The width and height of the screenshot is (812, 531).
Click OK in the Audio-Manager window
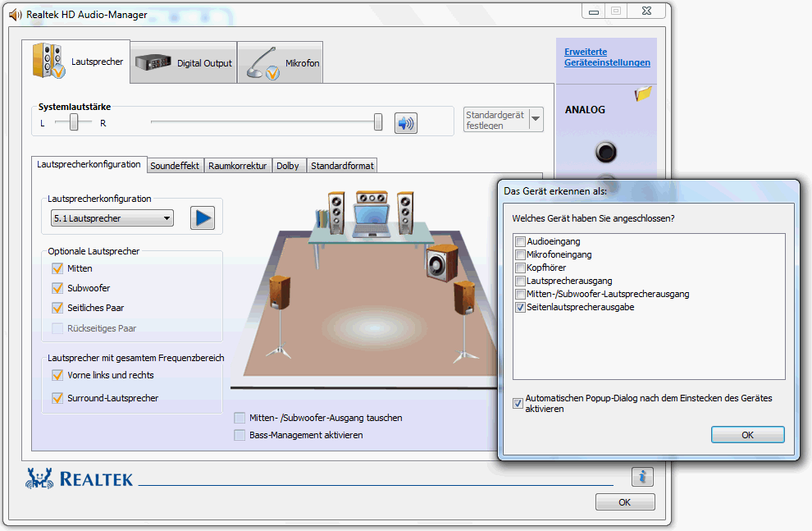point(625,502)
